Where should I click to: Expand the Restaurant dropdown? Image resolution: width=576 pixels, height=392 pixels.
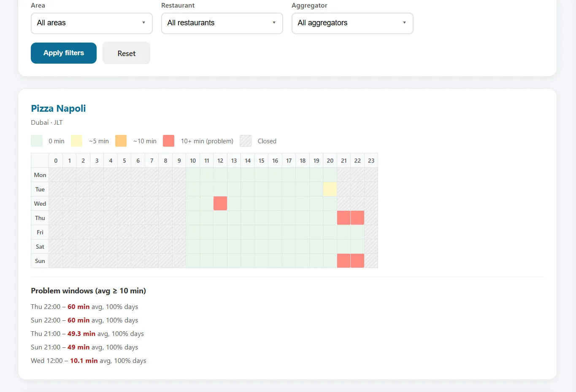(x=222, y=23)
